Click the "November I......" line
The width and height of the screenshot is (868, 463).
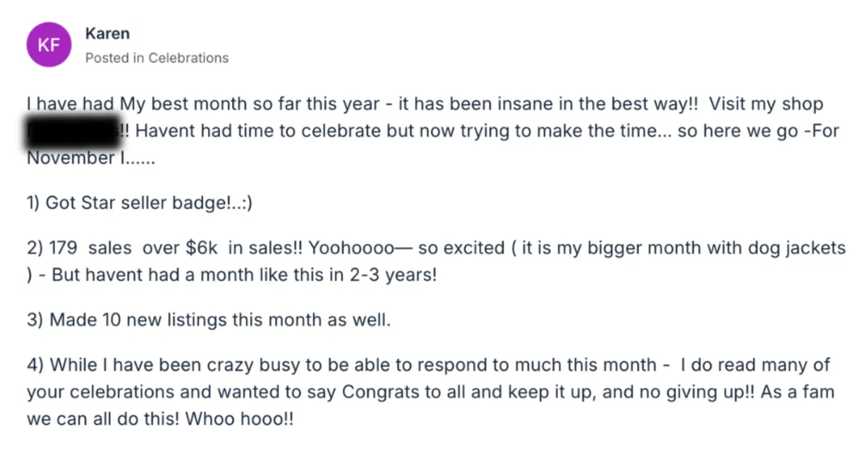coord(90,159)
